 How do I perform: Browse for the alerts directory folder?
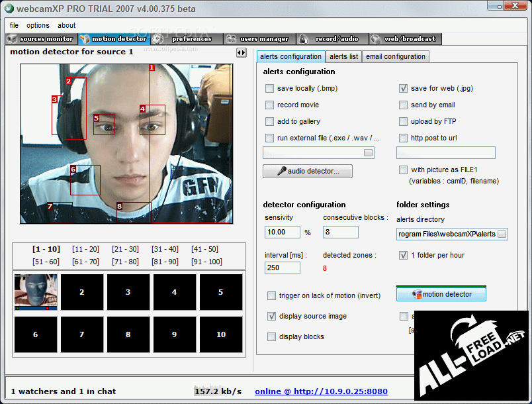click(502, 234)
